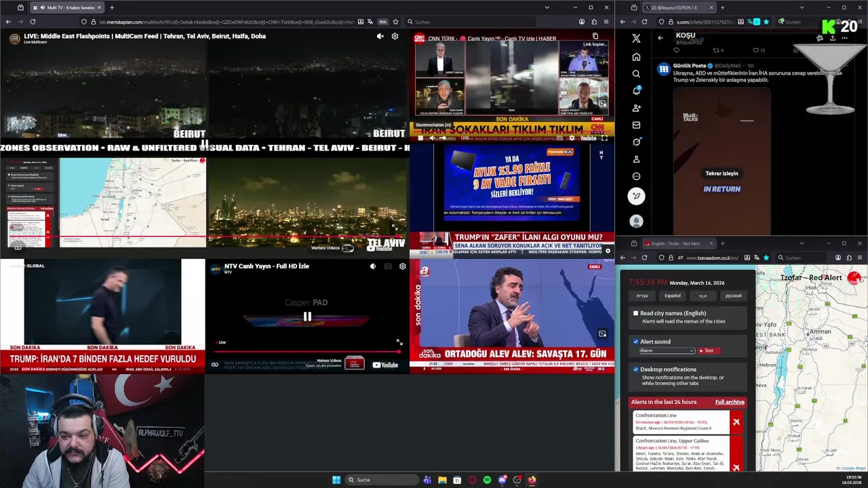Disable Alert sound checkbox
This screenshot has width=868, height=488.
[x=635, y=342]
